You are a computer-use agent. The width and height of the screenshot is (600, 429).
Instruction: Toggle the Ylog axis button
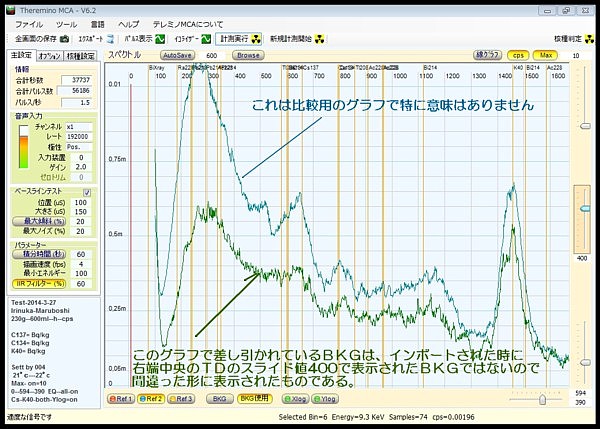324,399
